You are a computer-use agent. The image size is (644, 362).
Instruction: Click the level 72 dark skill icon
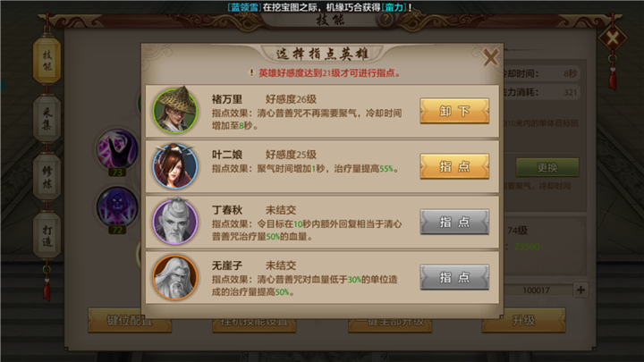117,207
